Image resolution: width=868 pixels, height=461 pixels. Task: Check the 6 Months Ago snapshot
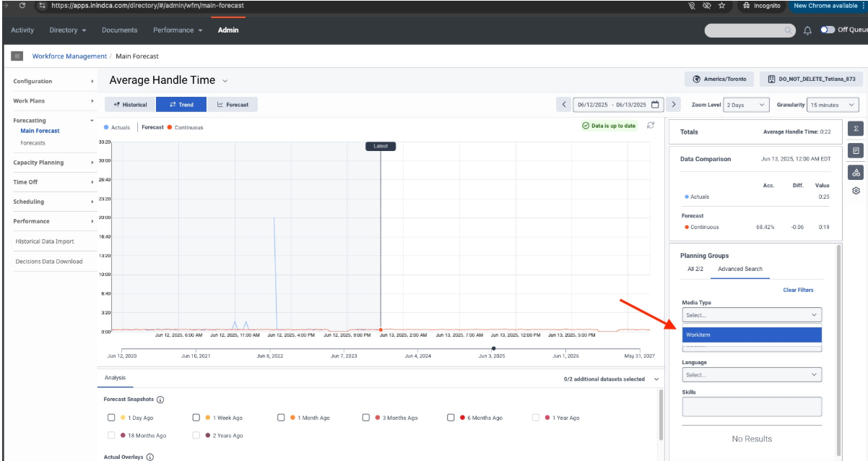451,418
